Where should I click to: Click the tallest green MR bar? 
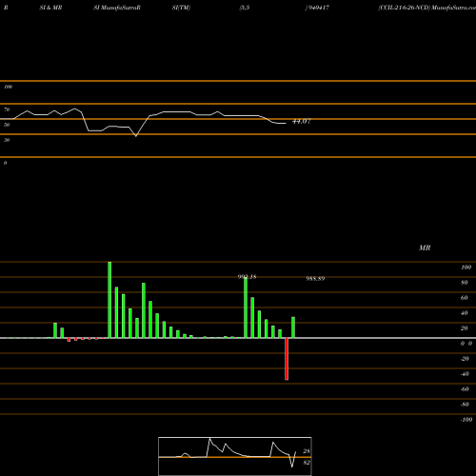coord(109,300)
